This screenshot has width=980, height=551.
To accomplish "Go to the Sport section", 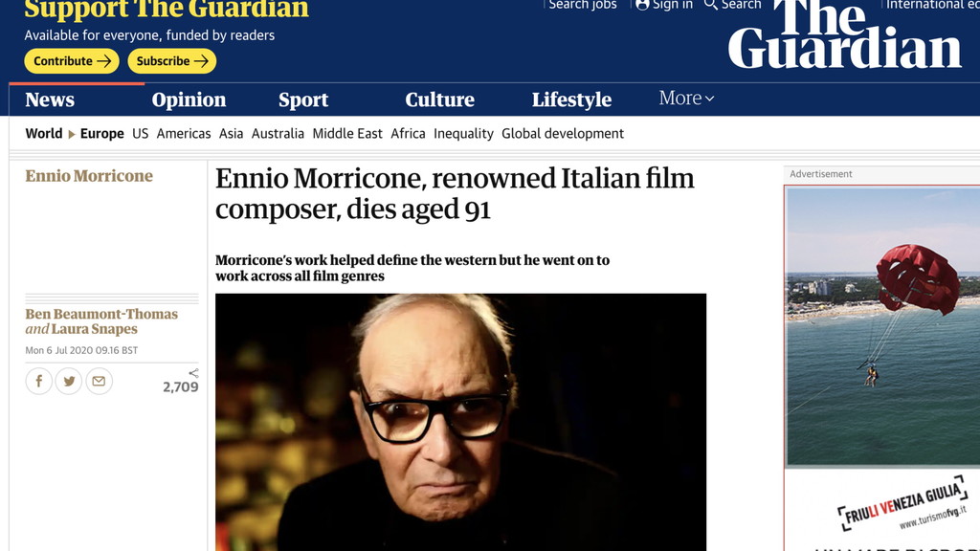I will (303, 99).
